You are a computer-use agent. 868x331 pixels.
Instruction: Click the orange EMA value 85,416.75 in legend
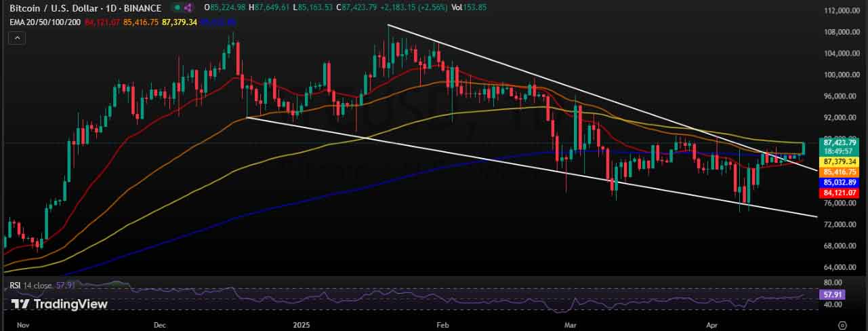point(141,22)
